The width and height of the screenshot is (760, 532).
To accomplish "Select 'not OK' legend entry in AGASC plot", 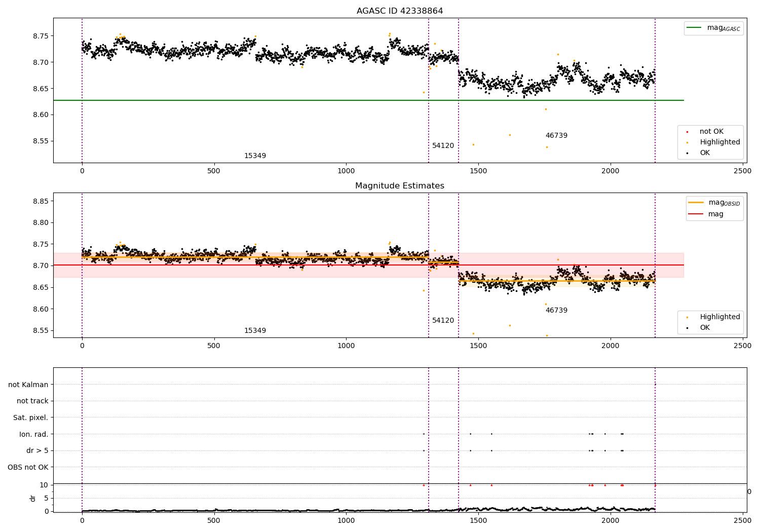I will coord(711,132).
